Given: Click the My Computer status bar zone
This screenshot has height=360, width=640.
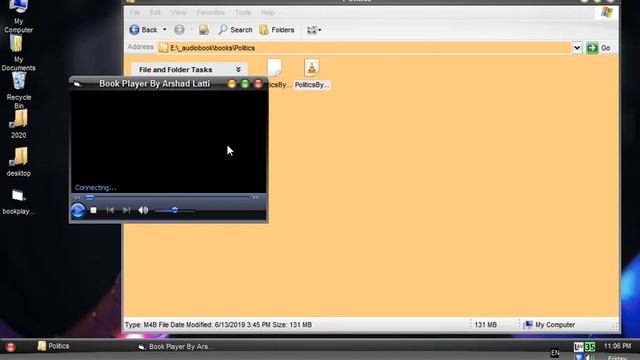Looking at the screenshot, I should 550,325.
